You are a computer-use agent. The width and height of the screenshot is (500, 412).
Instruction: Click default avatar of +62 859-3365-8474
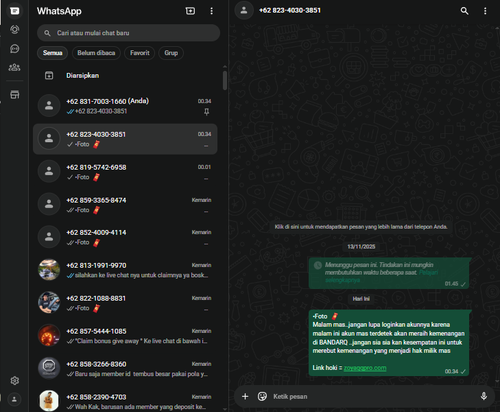[x=49, y=204]
